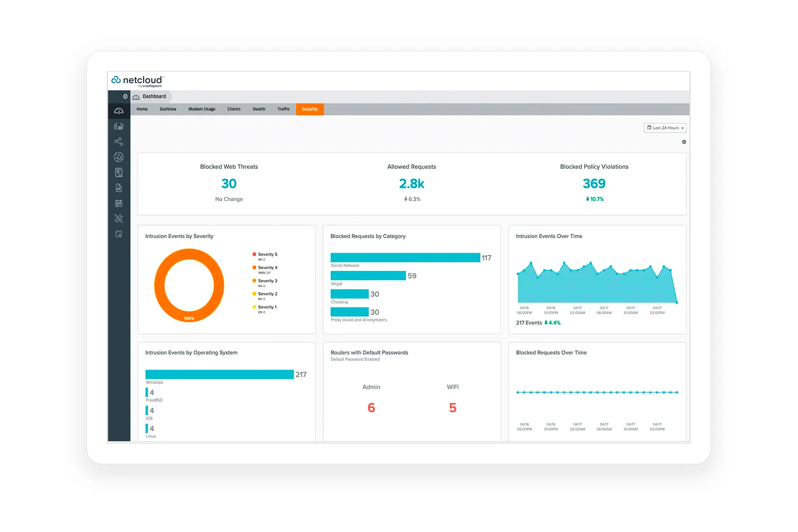Toggle Severity 2 legend entry
The image size is (798, 532).
coord(267,294)
